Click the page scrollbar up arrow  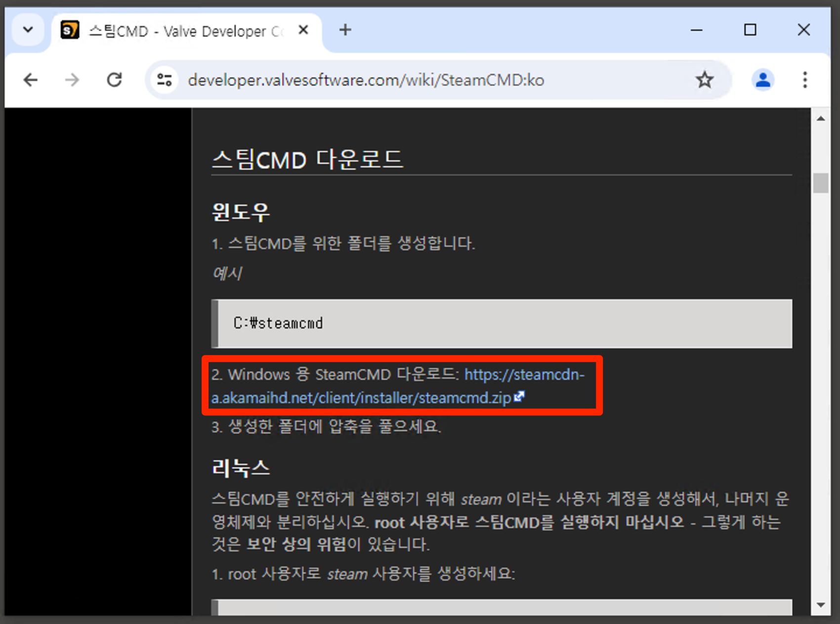click(821, 119)
